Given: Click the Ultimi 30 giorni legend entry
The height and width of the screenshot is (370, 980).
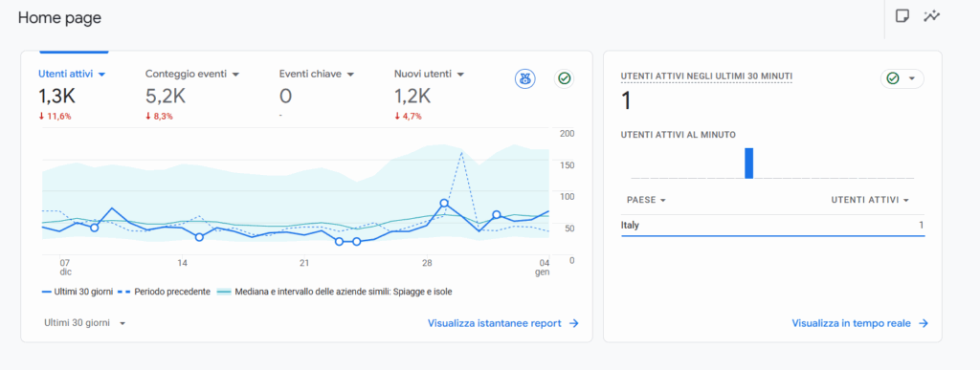Looking at the screenshot, I should pyautogui.click(x=77, y=292).
